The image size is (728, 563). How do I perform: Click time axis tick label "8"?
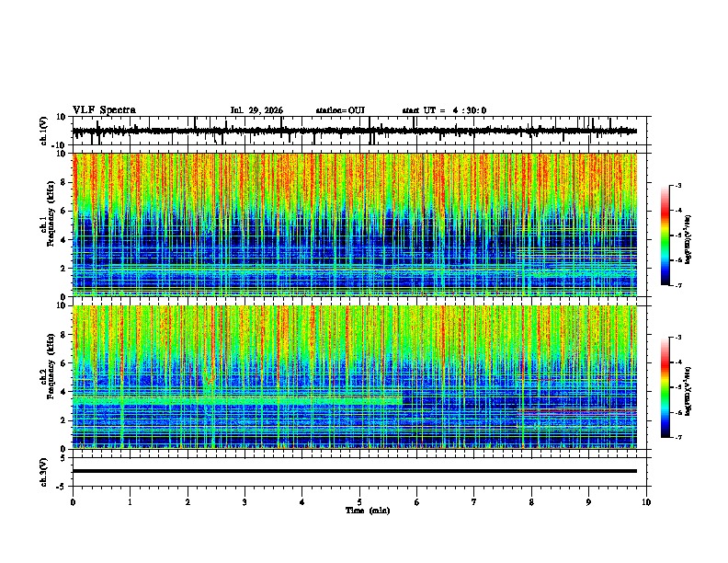(531, 502)
